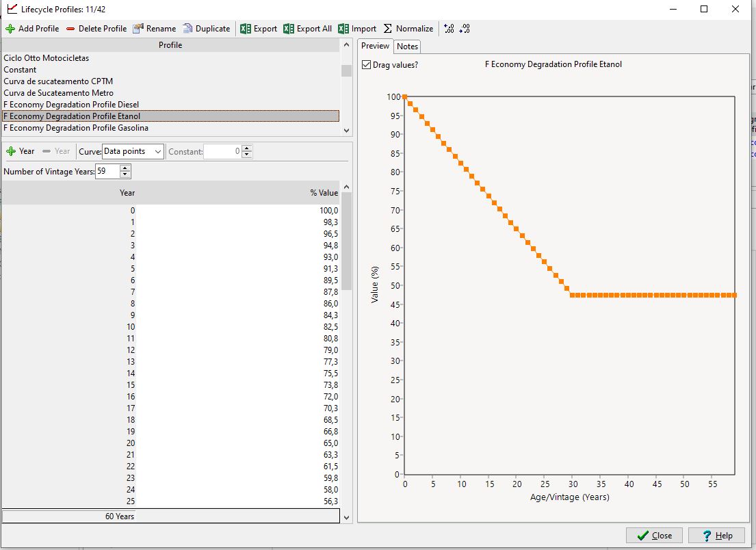Click the Constant value input field
The image size is (756, 550).
tap(222, 151)
